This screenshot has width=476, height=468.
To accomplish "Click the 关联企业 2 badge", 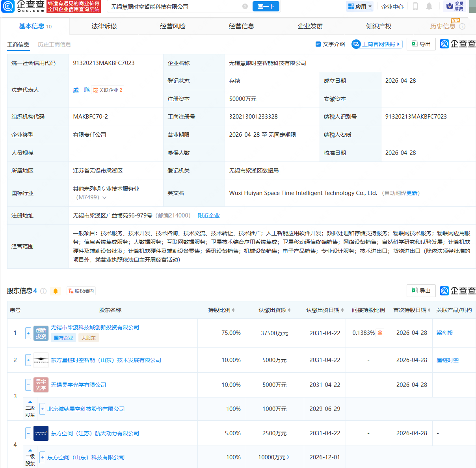I will coord(108,90).
